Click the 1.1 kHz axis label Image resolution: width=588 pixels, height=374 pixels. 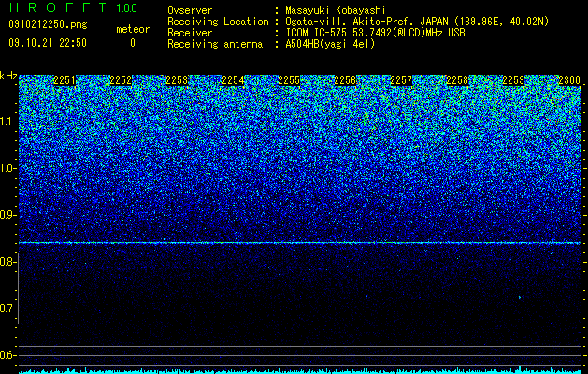(x=8, y=122)
